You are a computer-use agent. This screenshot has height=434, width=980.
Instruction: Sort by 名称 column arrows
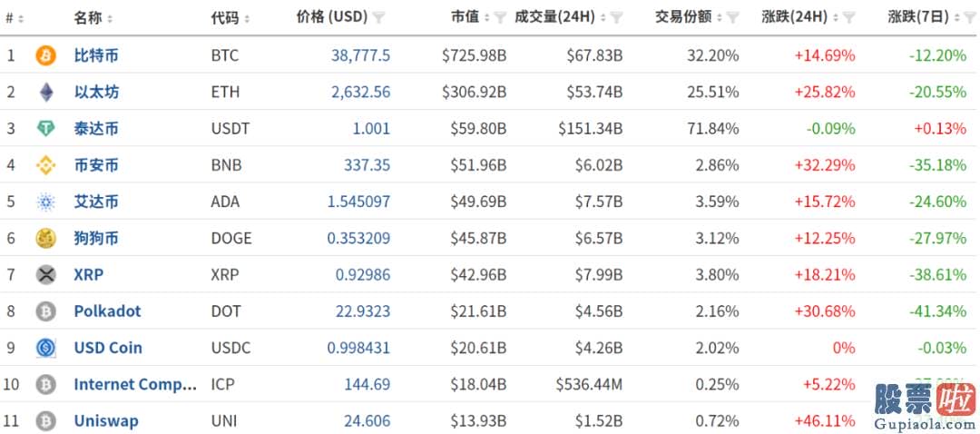coord(110,19)
